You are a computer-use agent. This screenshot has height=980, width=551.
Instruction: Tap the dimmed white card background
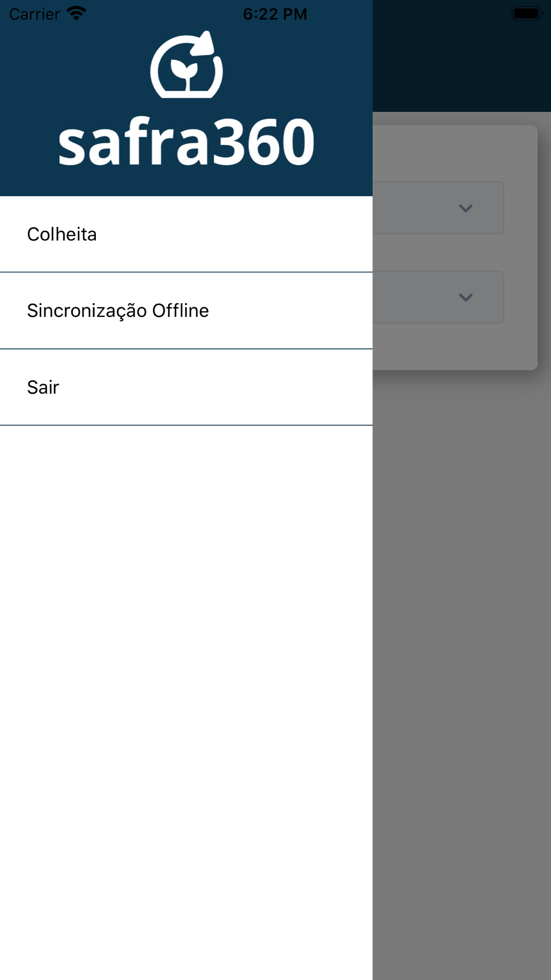pos(455,347)
